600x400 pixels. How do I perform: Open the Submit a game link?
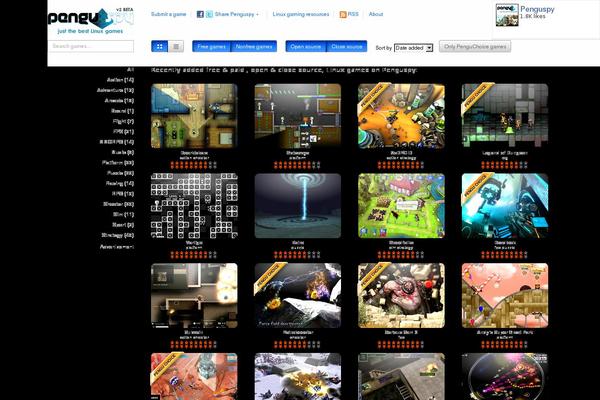point(168,14)
